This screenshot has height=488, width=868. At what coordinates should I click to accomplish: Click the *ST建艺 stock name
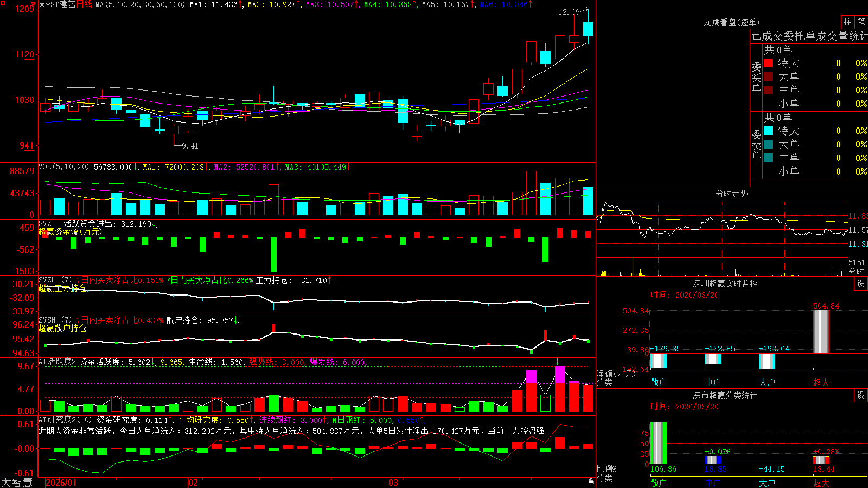coord(60,4)
